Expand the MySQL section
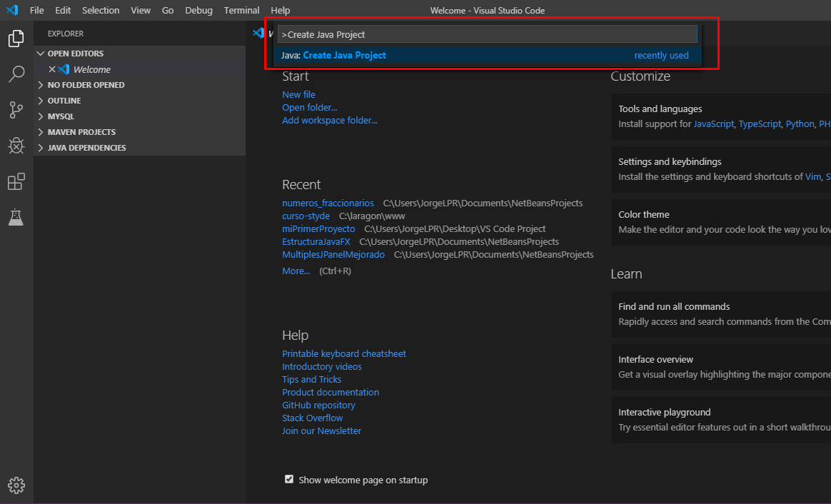Viewport: 831px width, 504px height. point(139,116)
